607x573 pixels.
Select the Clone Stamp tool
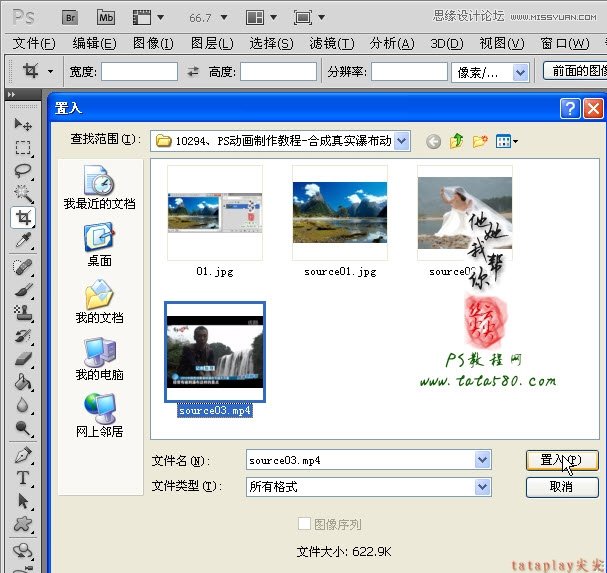point(23,312)
